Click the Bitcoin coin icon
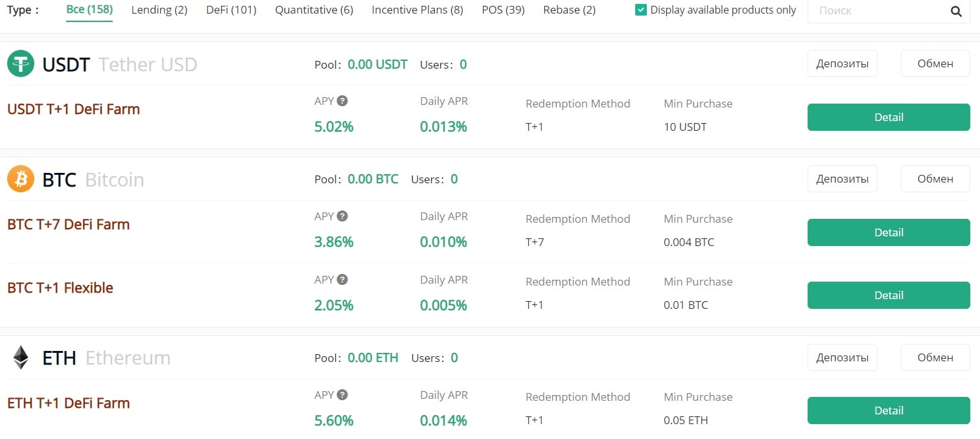Viewport: 980px width, 439px height. (x=21, y=179)
